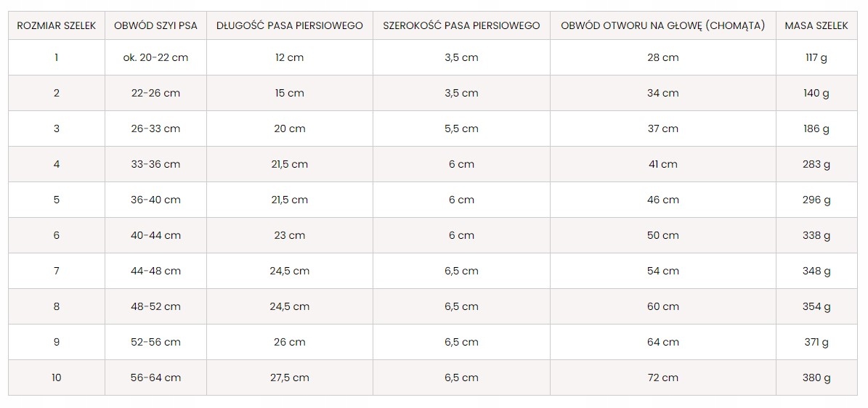This screenshot has width=868, height=408.
Task: Click the MASA SZELEK column header
Action: pyautogui.click(x=816, y=25)
